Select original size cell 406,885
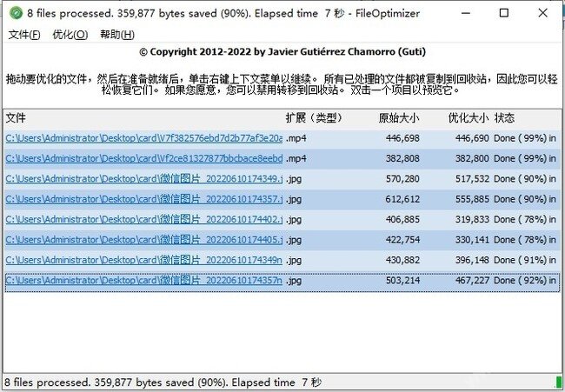This screenshot has height=392, width=565. click(402, 219)
